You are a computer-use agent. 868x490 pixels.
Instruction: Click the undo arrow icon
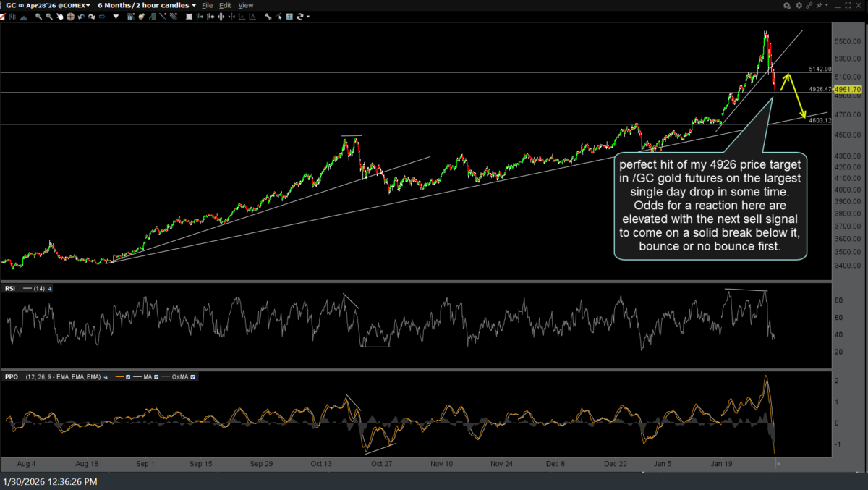click(81, 16)
